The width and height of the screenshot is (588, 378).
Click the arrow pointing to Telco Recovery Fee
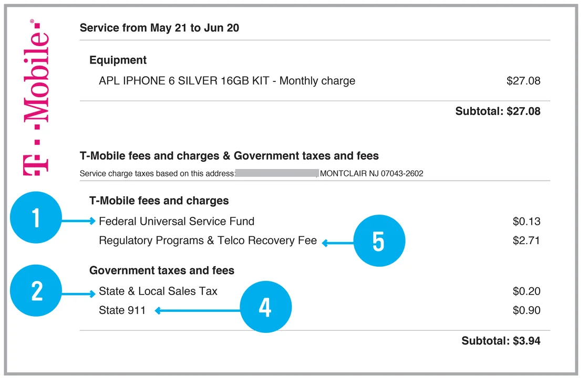pyautogui.click(x=338, y=243)
